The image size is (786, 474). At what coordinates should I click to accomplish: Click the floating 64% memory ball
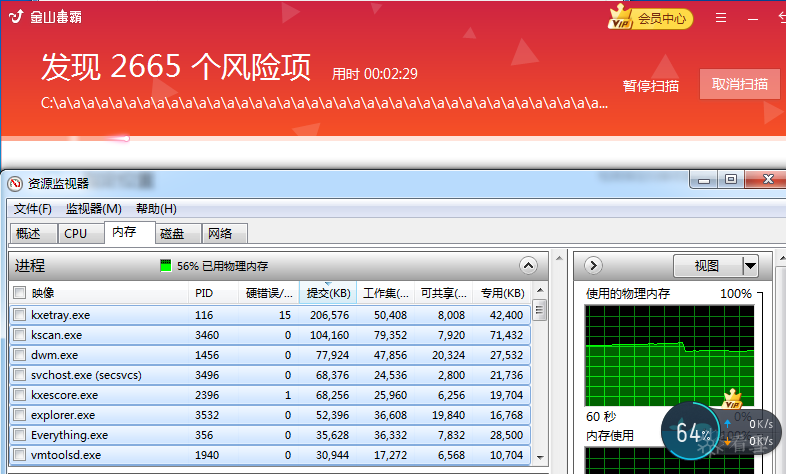[x=691, y=431]
